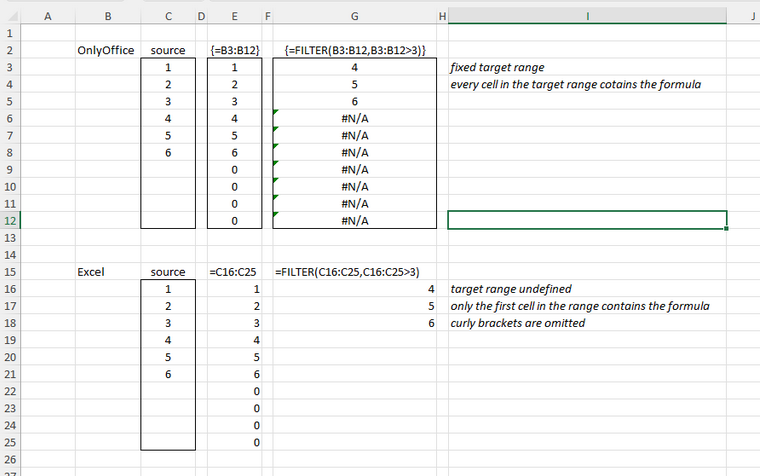Select the =FILTER(C16:C25,C16:C25>3) text cell
This screenshot has height=476, width=760.
[347, 271]
